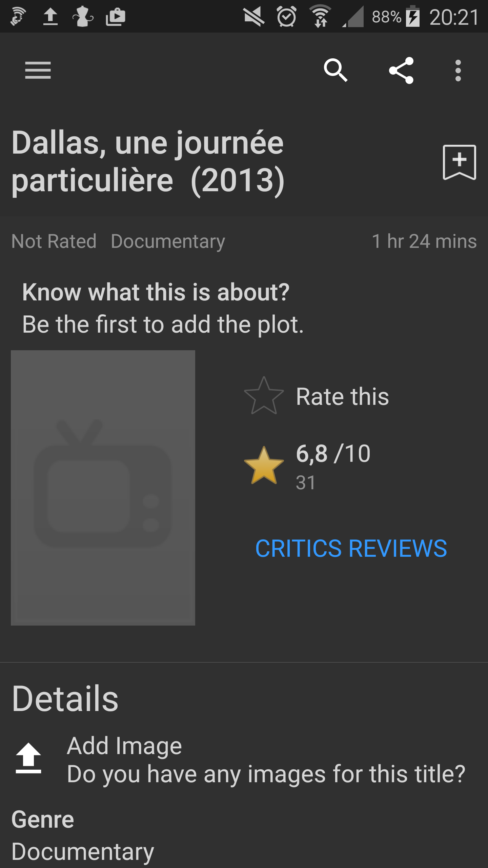
Task: Tap the empty Rate this star
Action: coord(264,396)
